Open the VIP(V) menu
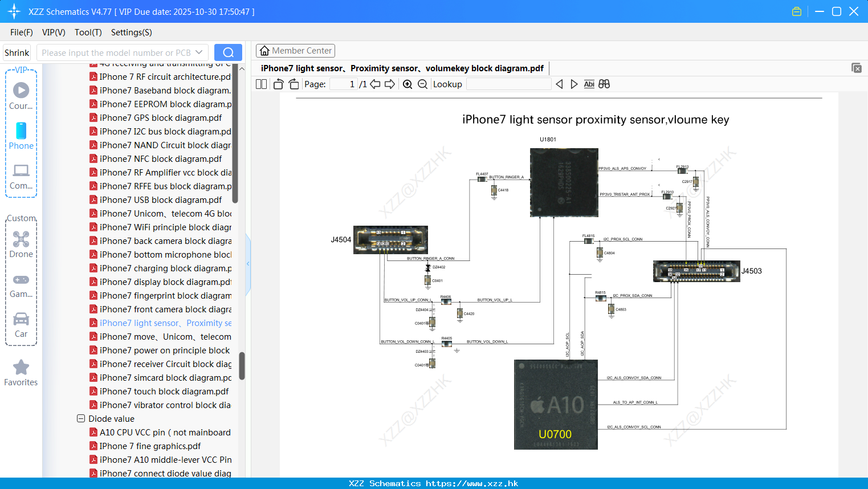This screenshot has width=868, height=489. (x=54, y=32)
